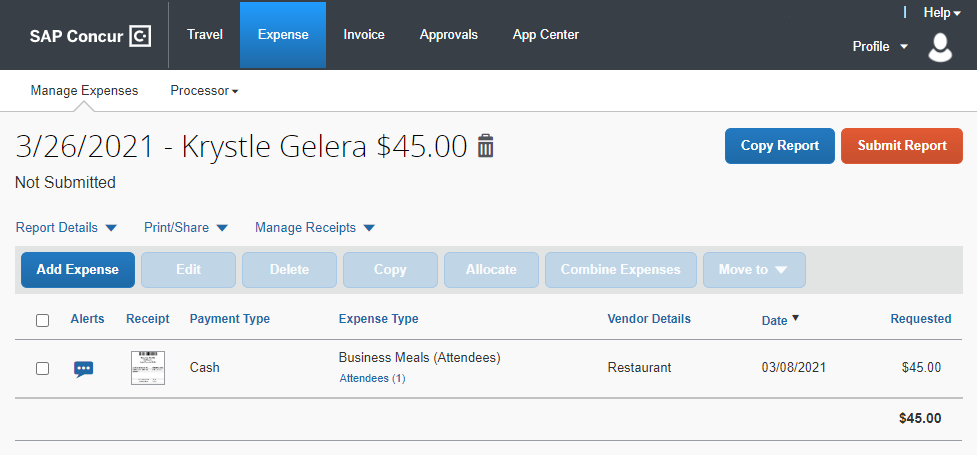Open the receipt image thumbnail

(x=148, y=368)
